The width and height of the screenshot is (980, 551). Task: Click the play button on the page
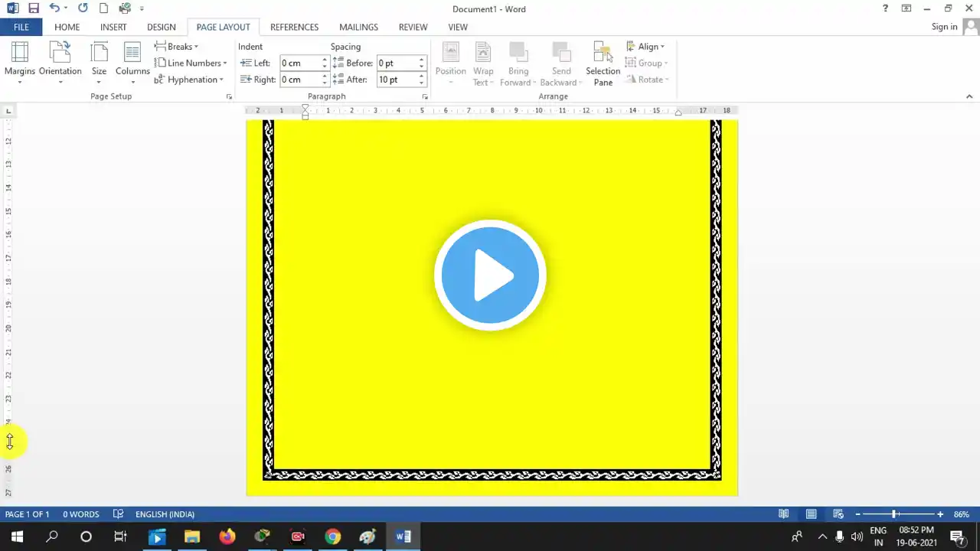click(x=490, y=275)
